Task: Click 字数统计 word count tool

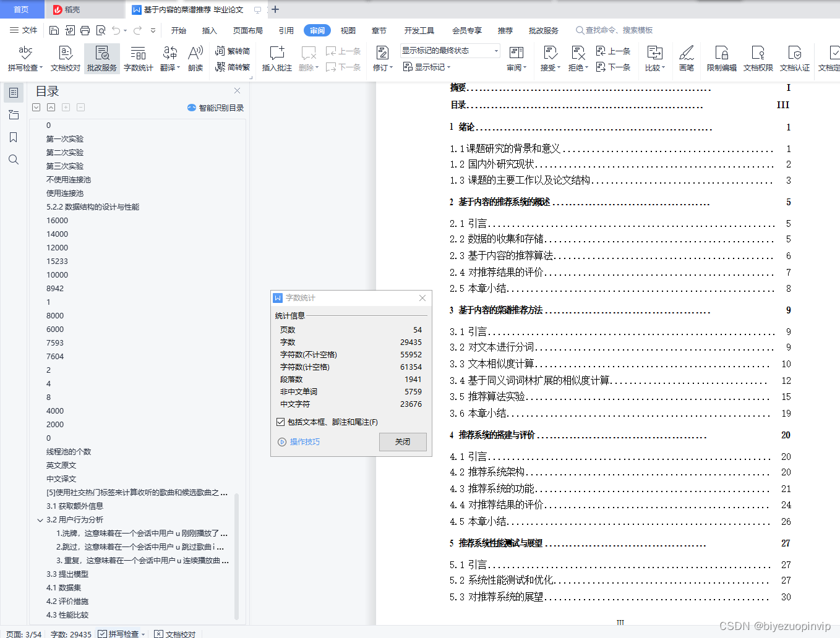Action: [x=139, y=58]
